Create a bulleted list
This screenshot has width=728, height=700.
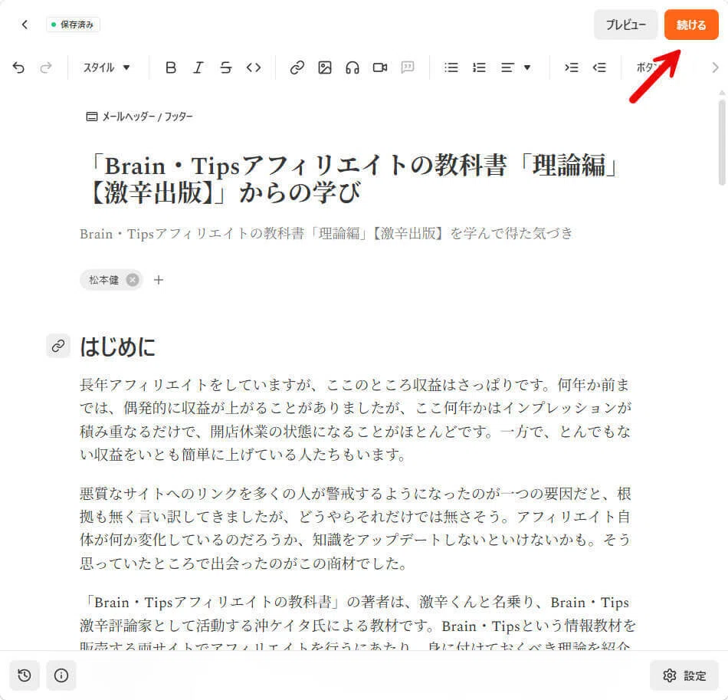(451, 67)
